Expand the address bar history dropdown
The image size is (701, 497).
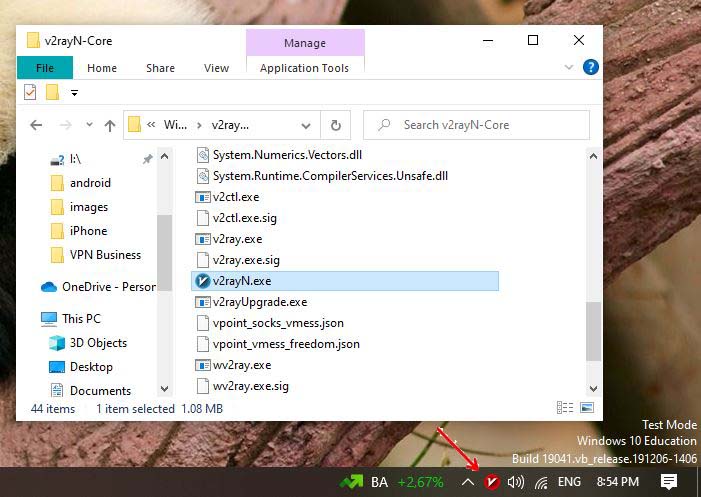tap(304, 125)
